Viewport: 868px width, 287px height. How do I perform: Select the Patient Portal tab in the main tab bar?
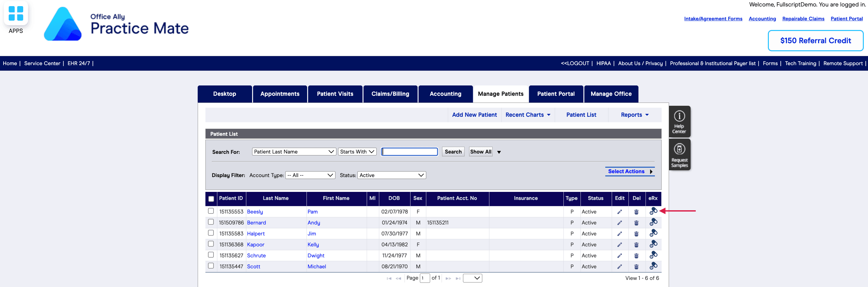(556, 94)
